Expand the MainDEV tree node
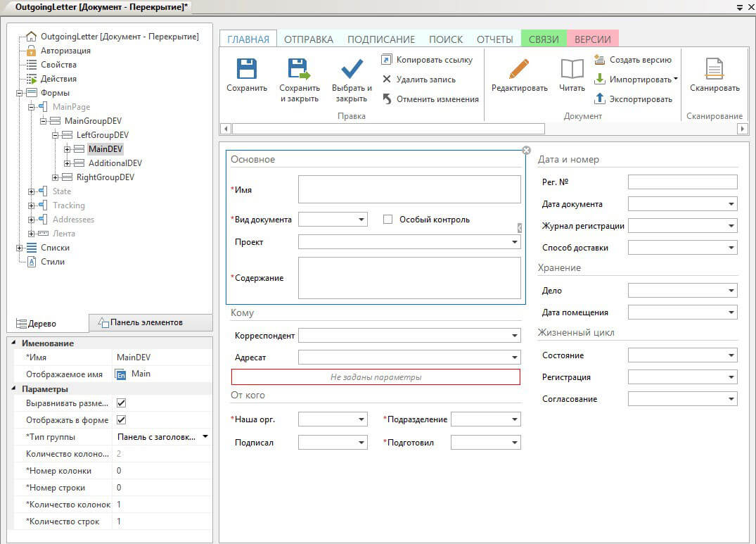The width and height of the screenshot is (756, 544). [67, 149]
